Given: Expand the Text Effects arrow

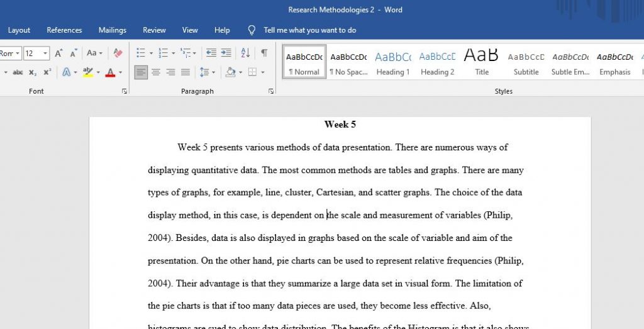Looking at the screenshot, I should click(x=75, y=73).
